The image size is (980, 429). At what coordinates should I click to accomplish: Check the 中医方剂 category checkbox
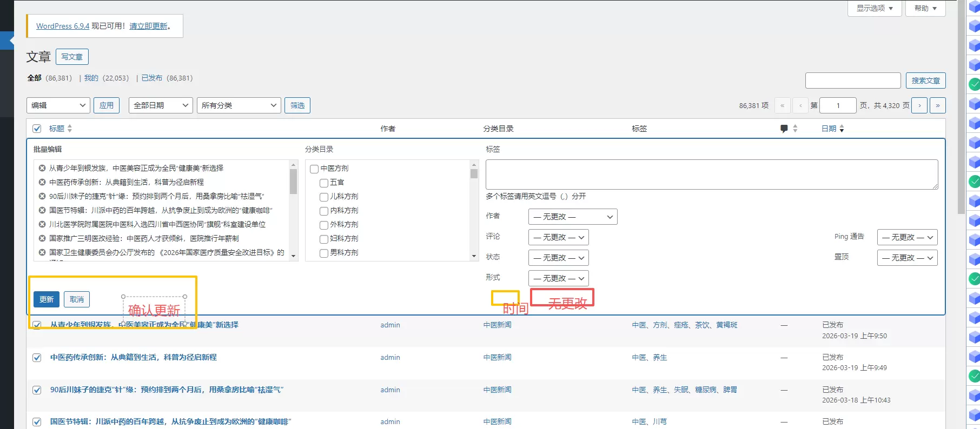[x=314, y=169]
